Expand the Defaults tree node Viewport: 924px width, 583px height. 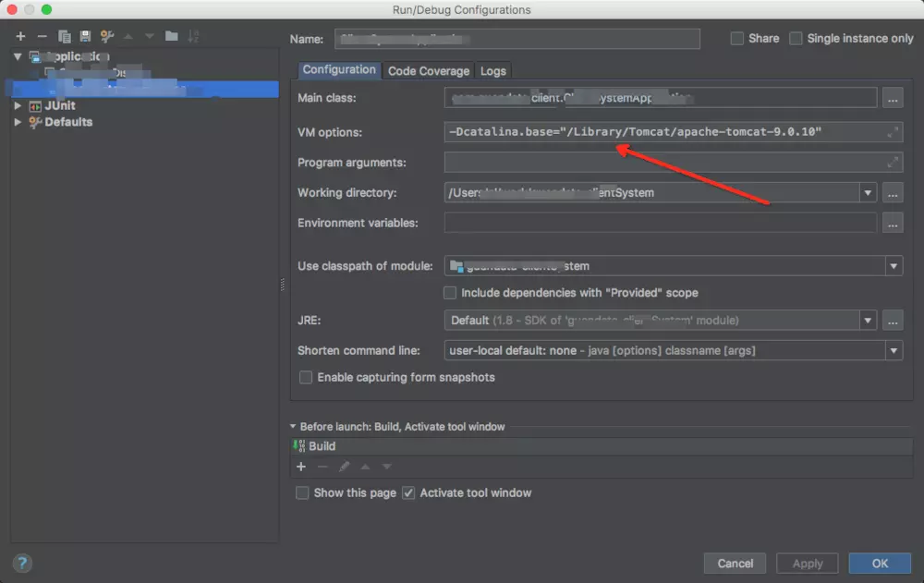tap(18, 122)
